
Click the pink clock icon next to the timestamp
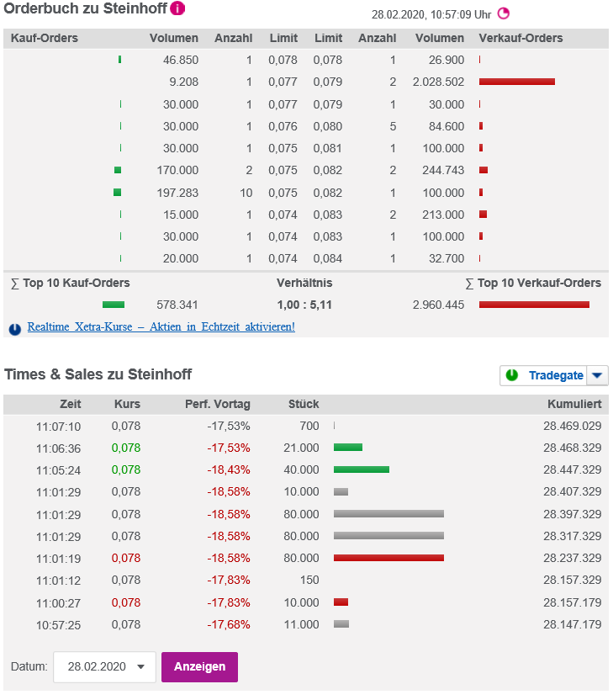point(504,13)
